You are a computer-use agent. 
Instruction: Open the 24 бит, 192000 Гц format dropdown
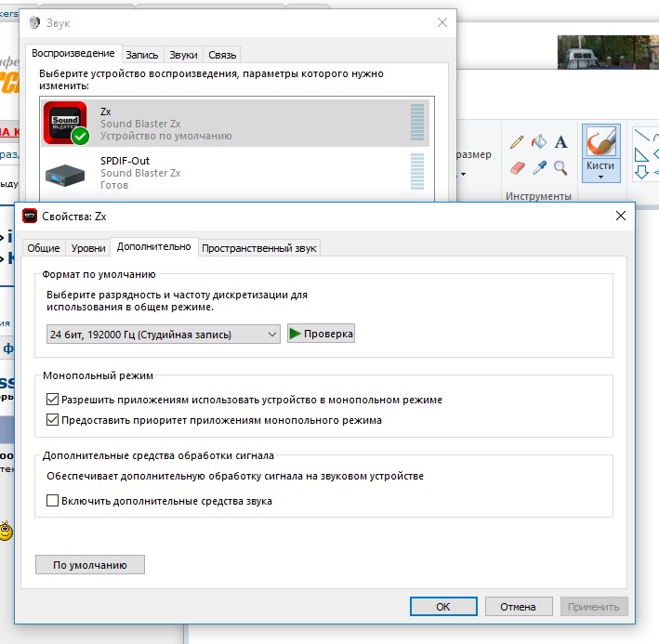[x=163, y=335]
